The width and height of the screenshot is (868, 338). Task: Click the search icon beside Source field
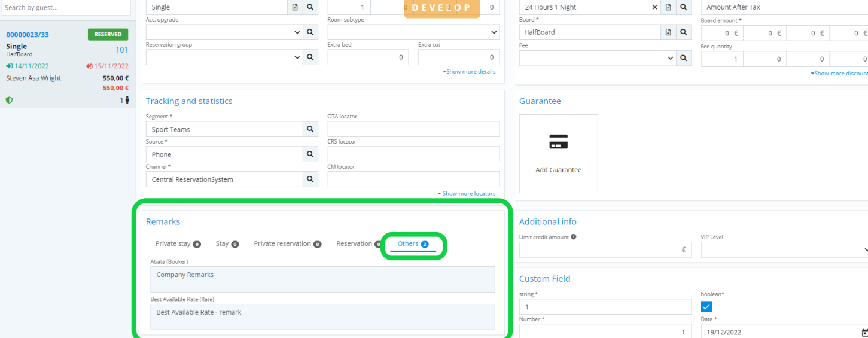point(310,154)
